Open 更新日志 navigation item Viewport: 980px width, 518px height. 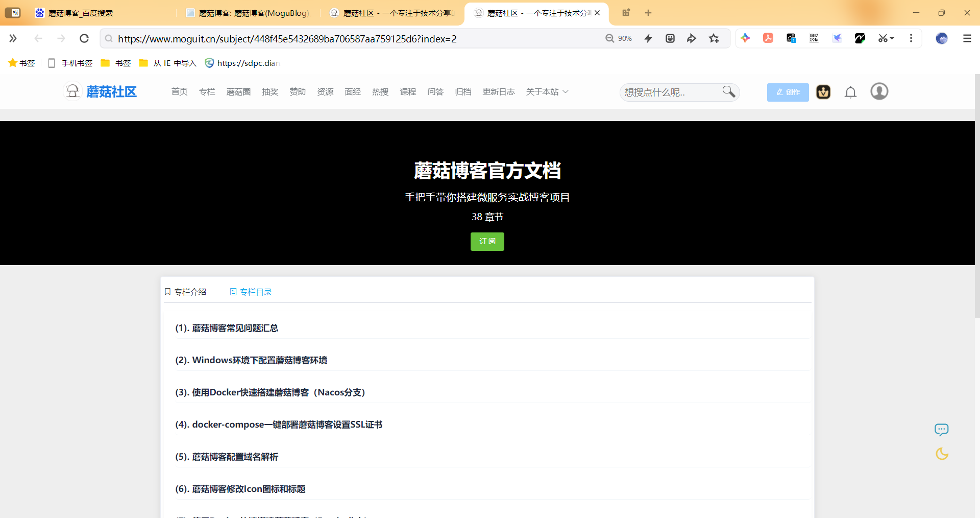tap(499, 91)
